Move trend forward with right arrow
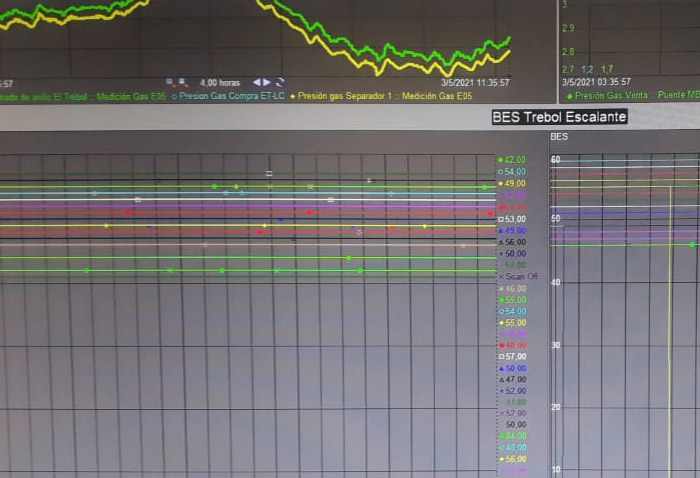This screenshot has width=700, height=478. [x=267, y=83]
